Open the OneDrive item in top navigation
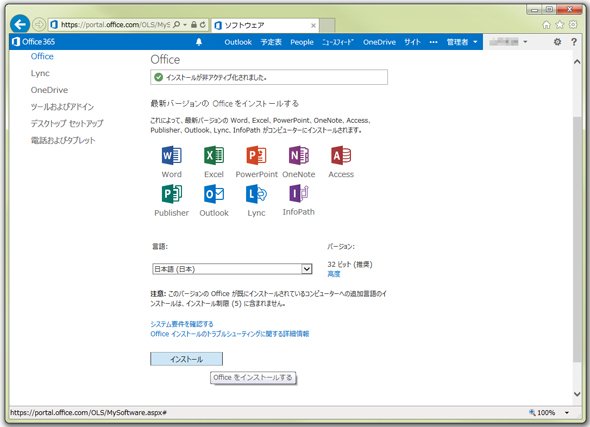Viewport: 590px width, 427px height. [379, 42]
